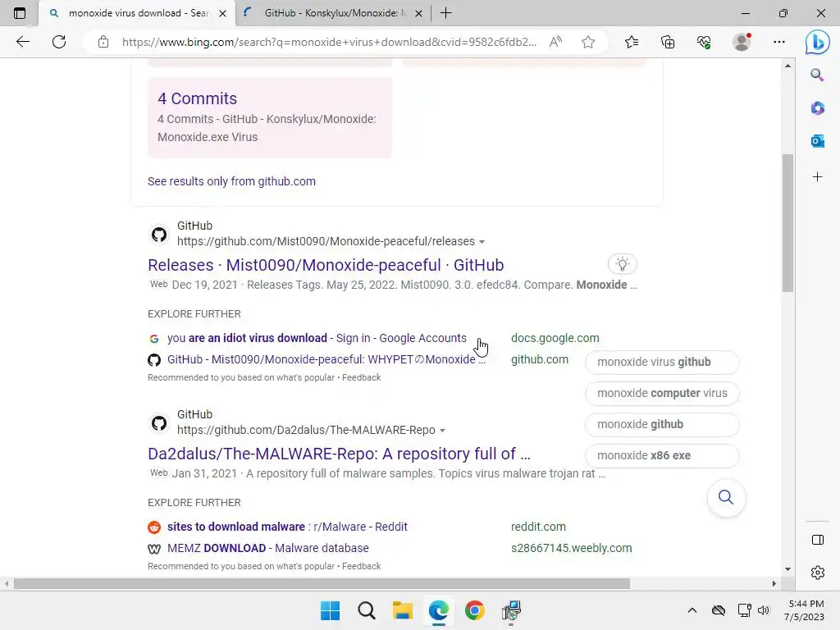Select monoxide github suggestion chip
Viewport: 840px width, 630px height.
pyautogui.click(x=662, y=424)
